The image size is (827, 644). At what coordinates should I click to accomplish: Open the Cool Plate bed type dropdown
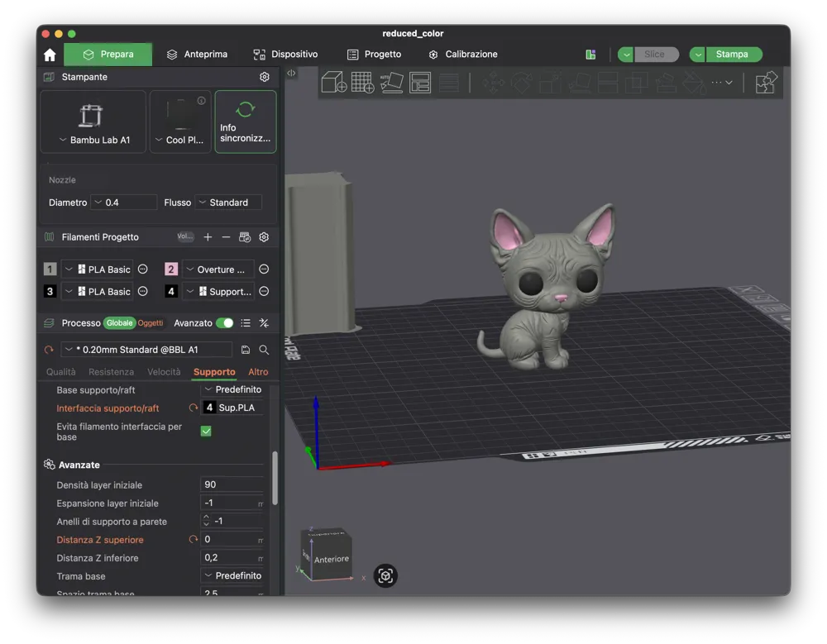click(180, 122)
